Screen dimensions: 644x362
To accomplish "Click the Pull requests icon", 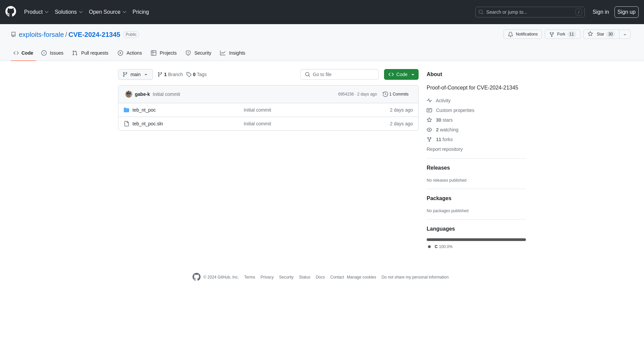I will 75,53.
